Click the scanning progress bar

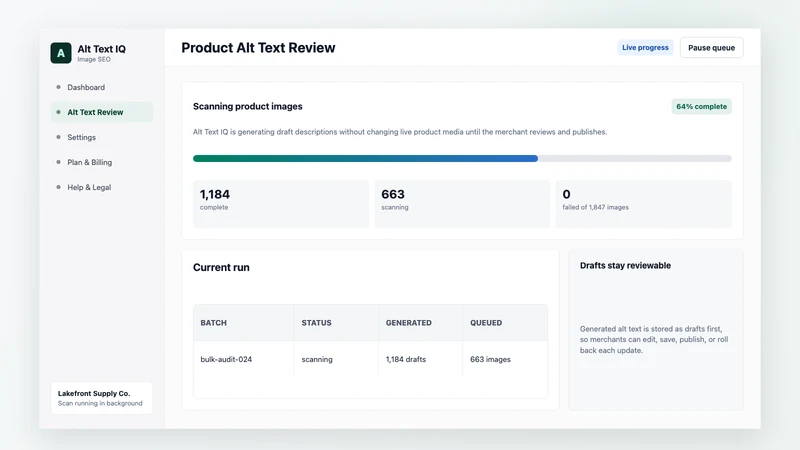tap(462, 159)
